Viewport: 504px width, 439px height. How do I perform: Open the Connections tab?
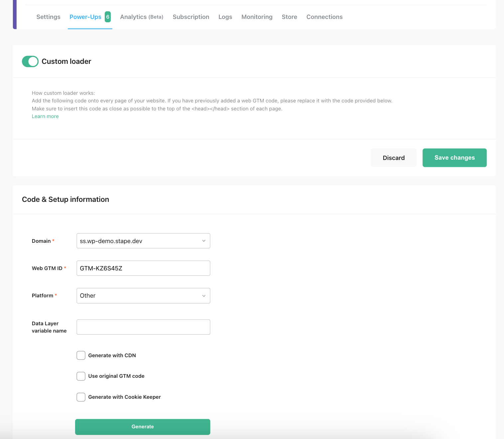tap(324, 17)
